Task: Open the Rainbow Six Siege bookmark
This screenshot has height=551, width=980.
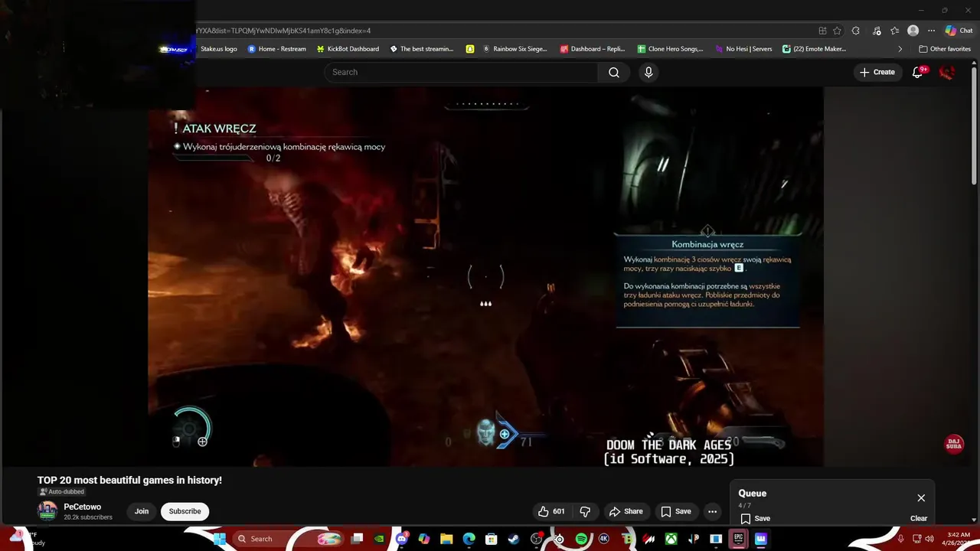Action: [514, 49]
